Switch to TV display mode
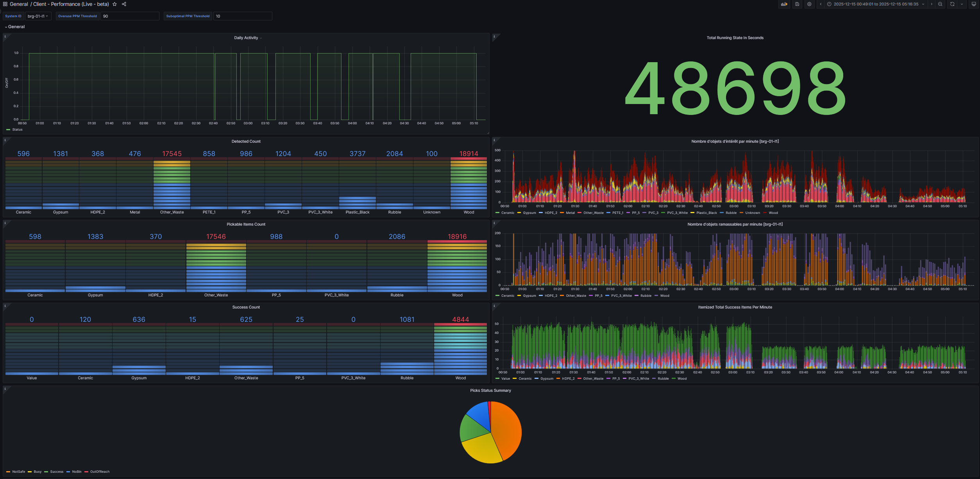The width and height of the screenshot is (980, 479). click(973, 4)
